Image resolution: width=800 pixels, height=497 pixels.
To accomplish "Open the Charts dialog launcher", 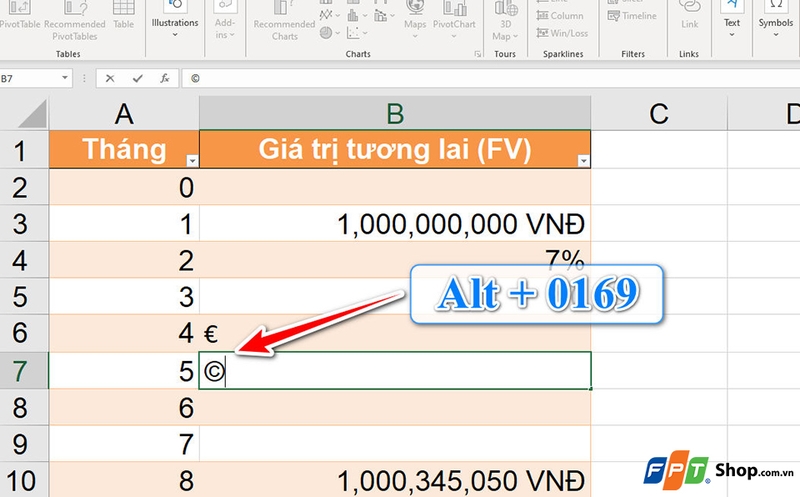I will pyautogui.click(x=478, y=54).
